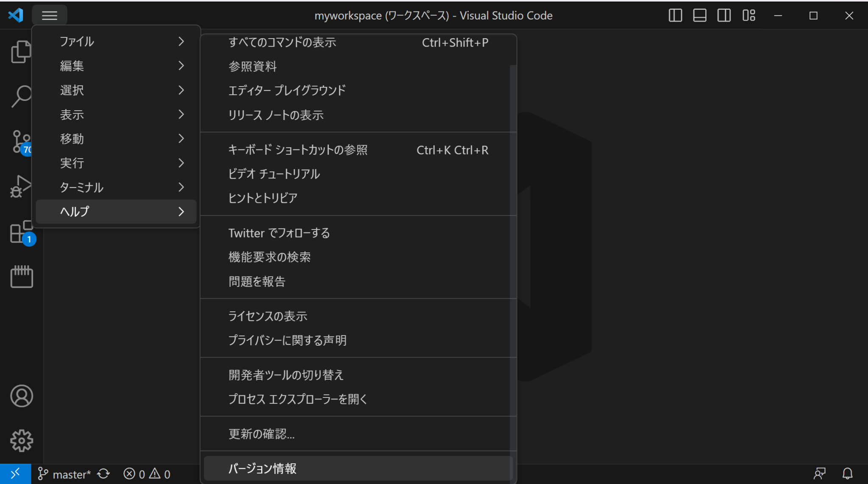Toggle the Panel visibility
Viewport: 868px width, 484px height.
click(x=699, y=15)
